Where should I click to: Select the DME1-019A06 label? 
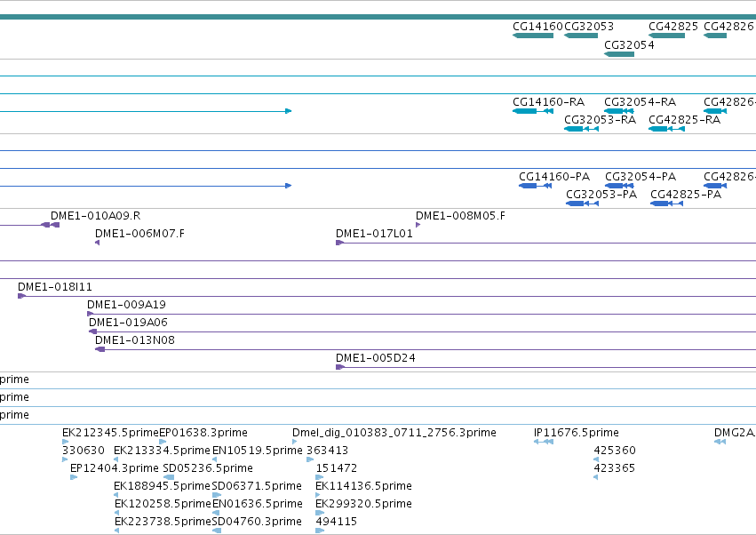point(128,323)
